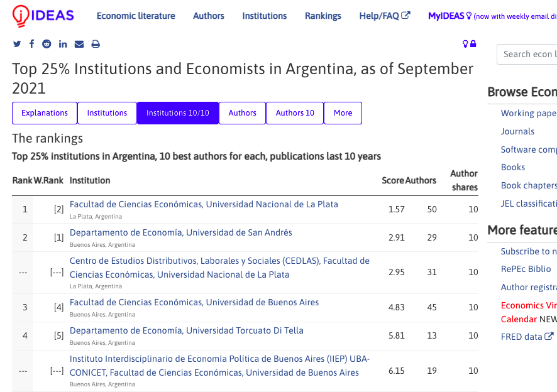Browse Software components in sidebar
557x392 pixels.
pos(529,150)
